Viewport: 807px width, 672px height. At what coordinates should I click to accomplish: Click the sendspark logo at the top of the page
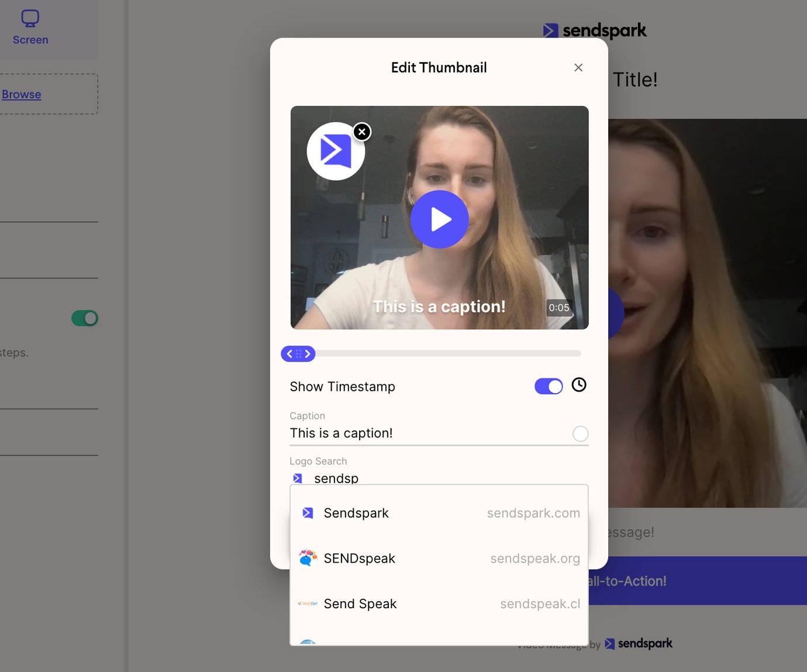(x=595, y=30)
